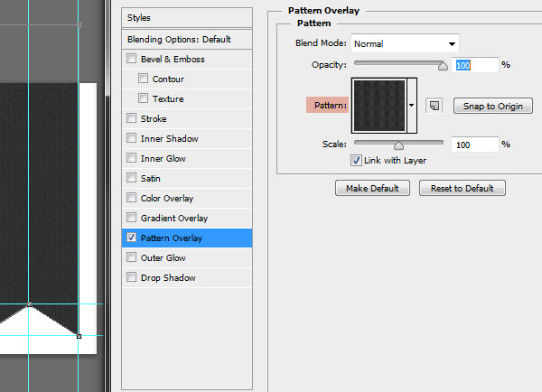The image size is (542, 392).
Task: Click the Scale slider handle
Action: [x=398, y=145]
